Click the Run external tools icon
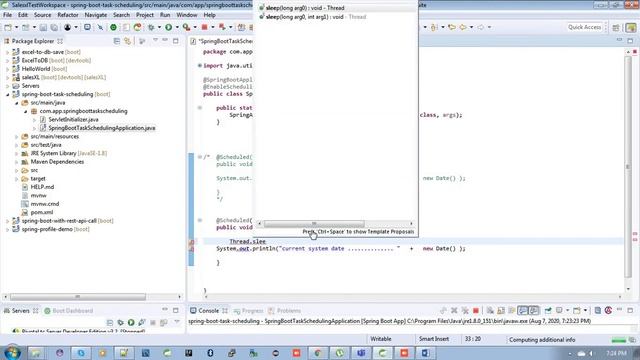Screen dimensions: 640x360 [x=187, y=27]
